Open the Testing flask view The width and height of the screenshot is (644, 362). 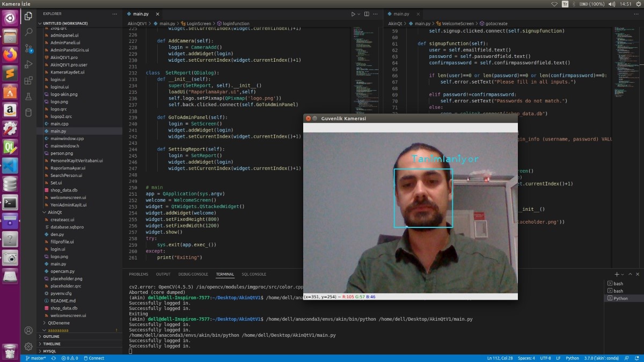click(28, 97)
